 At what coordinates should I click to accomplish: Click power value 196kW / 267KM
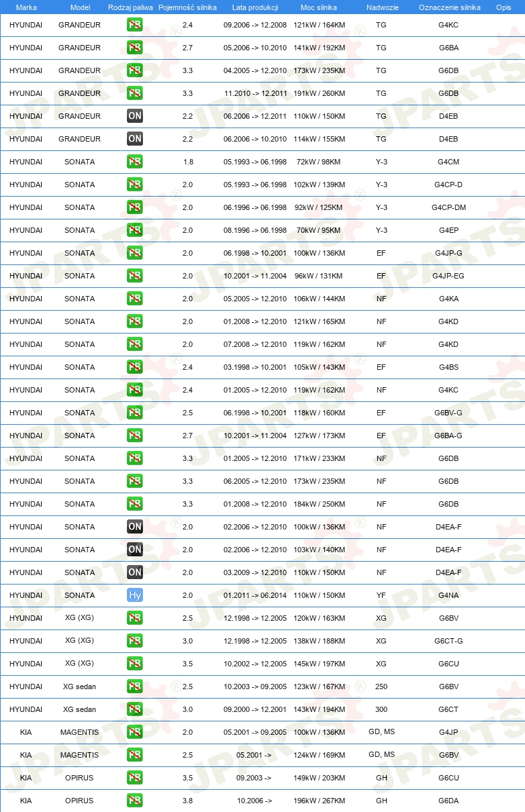(320, 801)
